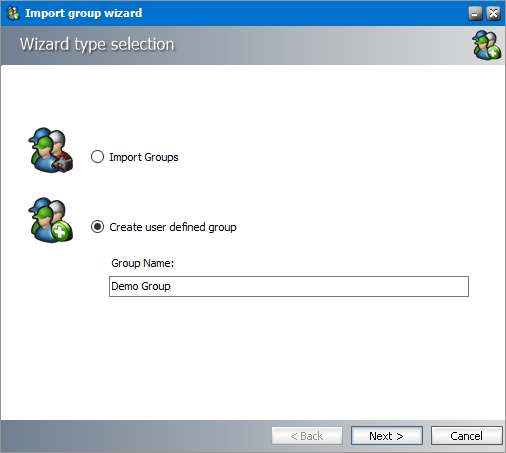Select Create user defined group option

point(97,227)
